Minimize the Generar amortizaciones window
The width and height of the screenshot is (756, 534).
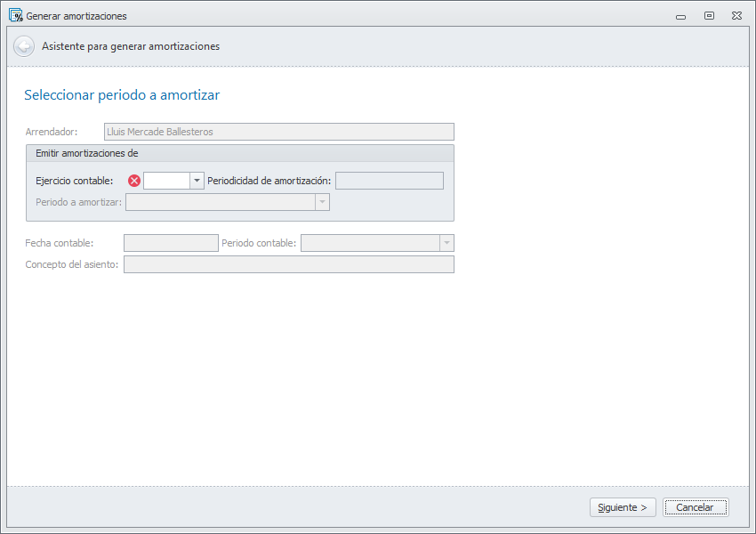pyautogui.click(x=680, y=16)
